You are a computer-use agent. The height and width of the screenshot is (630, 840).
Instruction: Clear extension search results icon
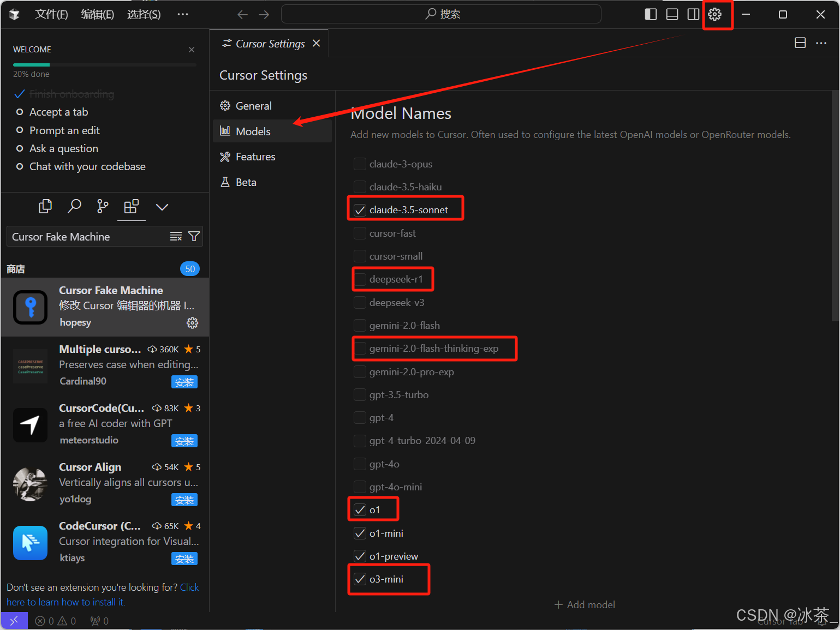pos(176,236)
